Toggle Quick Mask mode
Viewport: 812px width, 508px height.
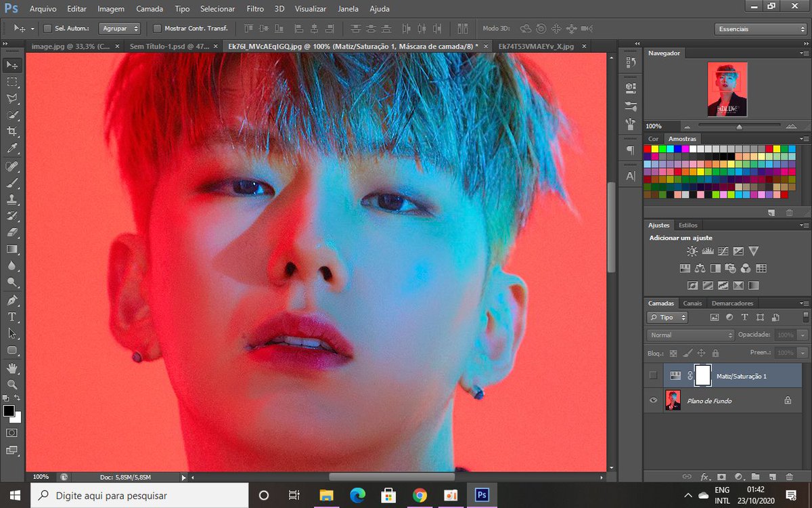point(12,432)
